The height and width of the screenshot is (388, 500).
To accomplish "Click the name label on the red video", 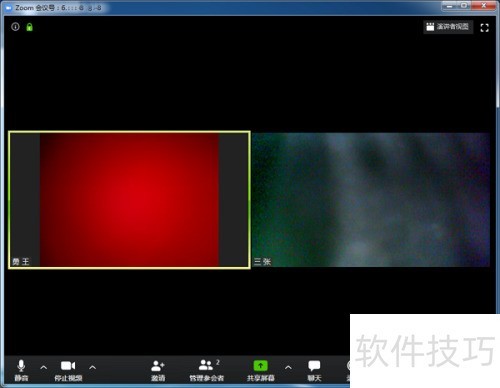I will click(x=21, y=262).
